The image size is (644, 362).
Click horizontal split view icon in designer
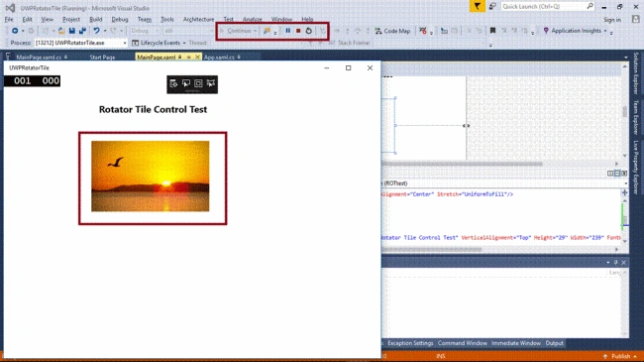coord(617,174)
